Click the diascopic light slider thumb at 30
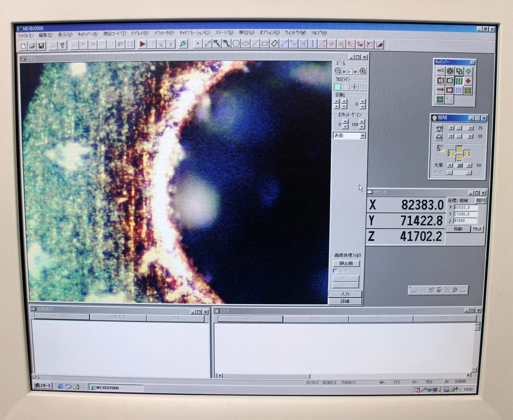513x420 pixels. (x=459, y=136)
